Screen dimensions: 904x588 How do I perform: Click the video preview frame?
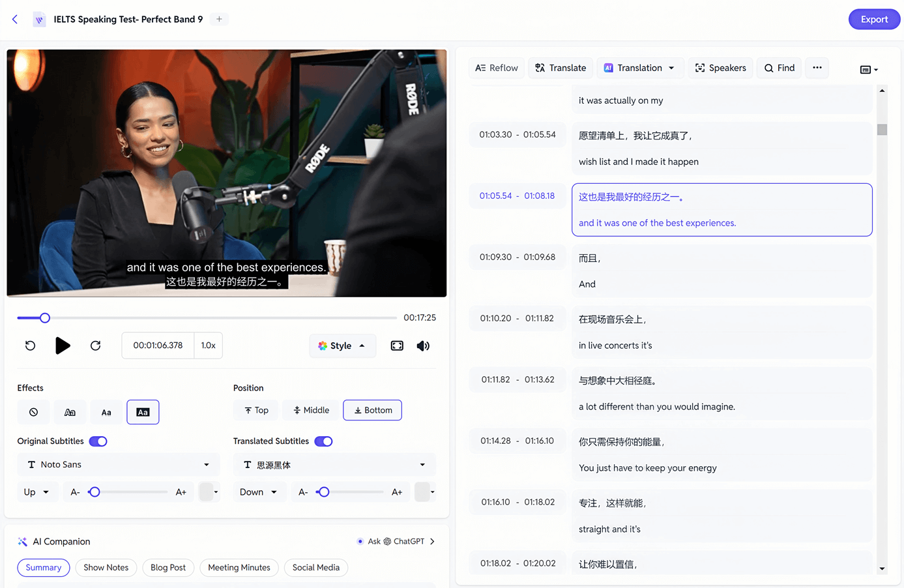point(227,173)
